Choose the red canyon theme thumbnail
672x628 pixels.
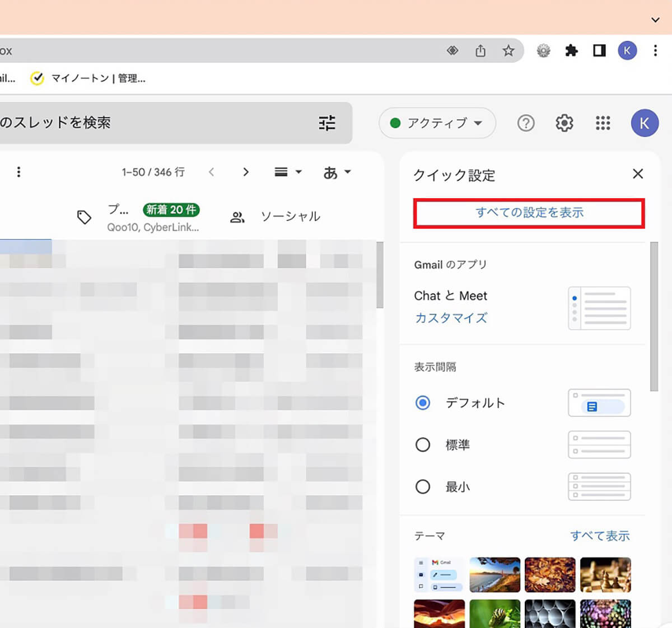(x=439, y=613)
